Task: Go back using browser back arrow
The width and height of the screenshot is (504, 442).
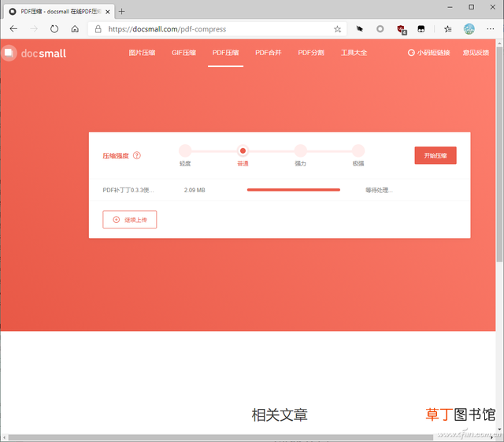Action: tap(13, 29)
